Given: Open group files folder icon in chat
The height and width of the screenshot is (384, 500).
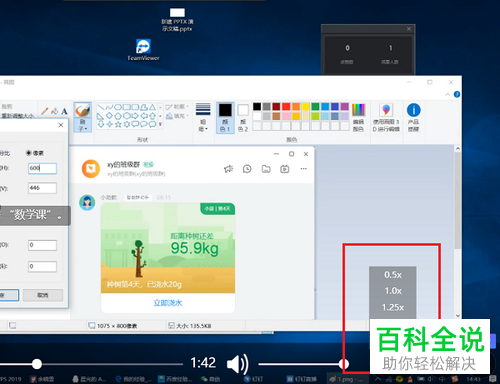Looking at the screenshot, I should tap(266, 169).
